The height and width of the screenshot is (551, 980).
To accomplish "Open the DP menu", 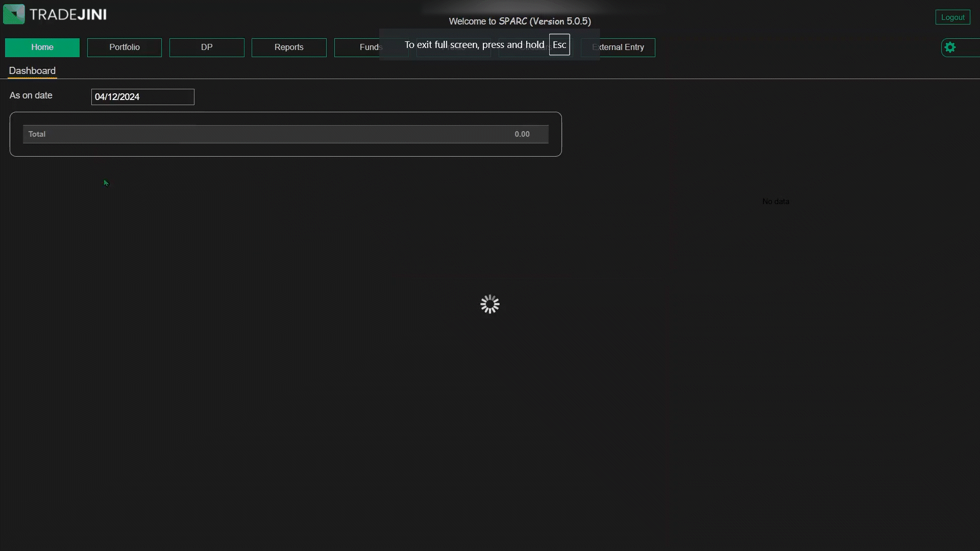I will 207,47.
